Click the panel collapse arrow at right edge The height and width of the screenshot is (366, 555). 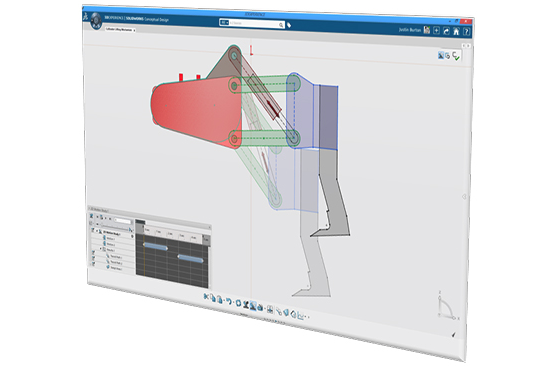464,196
